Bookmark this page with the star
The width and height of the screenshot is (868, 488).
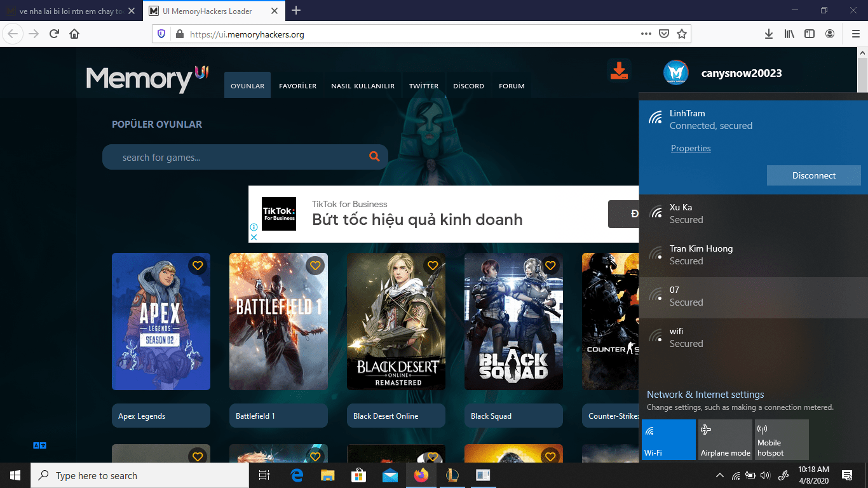pyautogui.click(x=682, y=34)
